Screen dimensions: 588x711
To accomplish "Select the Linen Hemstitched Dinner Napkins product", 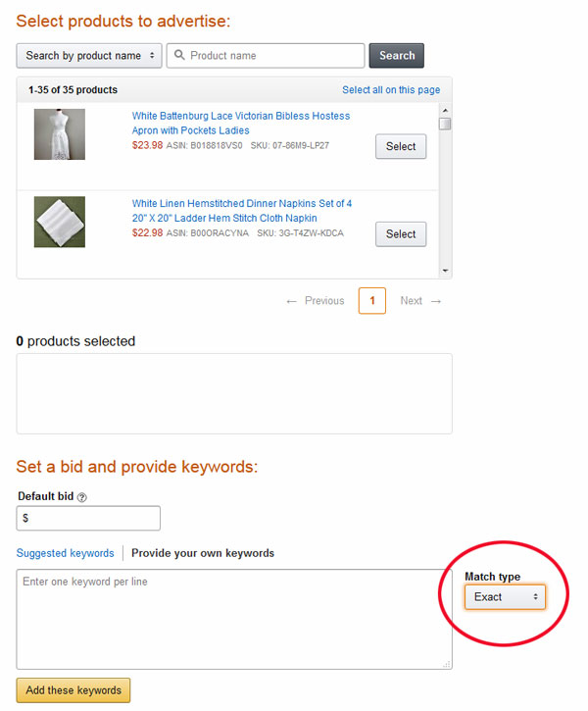I will tap(401, 234).
